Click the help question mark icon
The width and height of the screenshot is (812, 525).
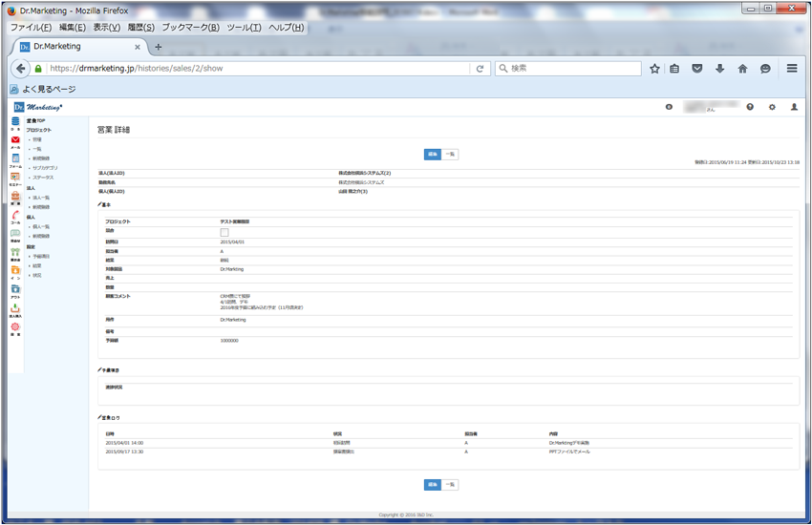click(x=750, y=107)
